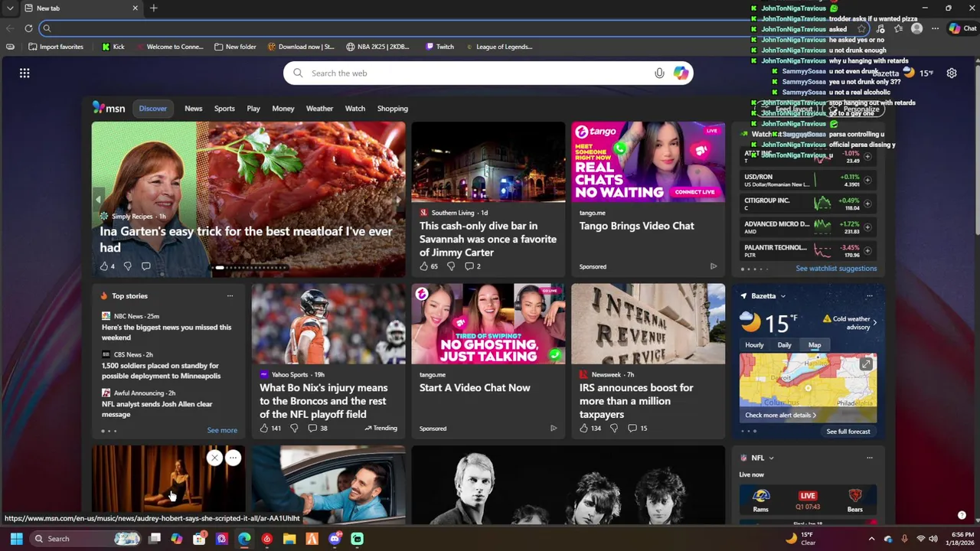Screen dimensions: 980x551
Task: Open the weather card more options menu
Action: coord(869,296)
